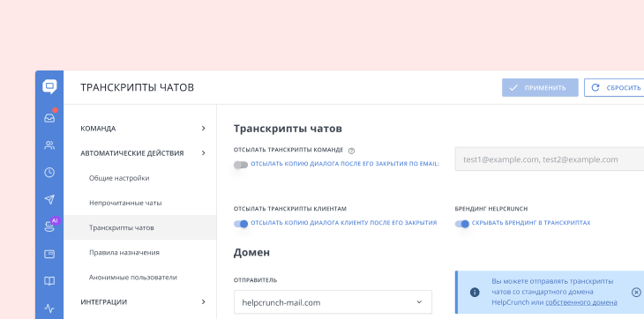Toggle hiding branding in transcripts
644x319 pixels.
click(462, 224)
